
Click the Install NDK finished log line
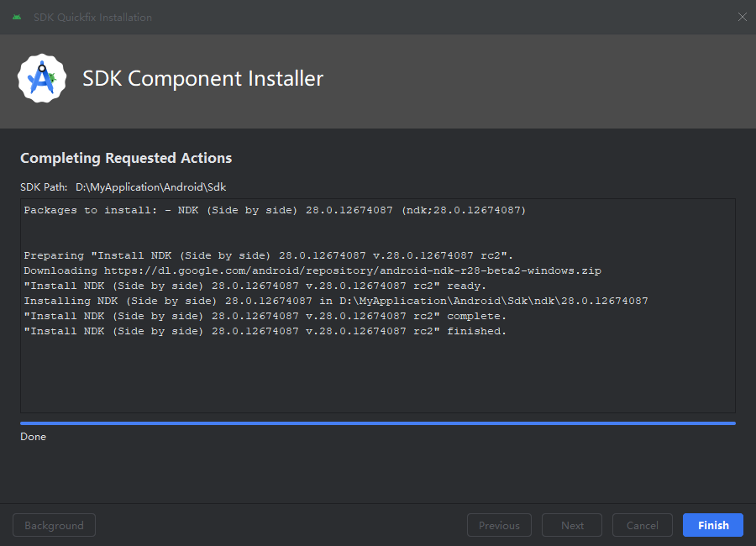click(265, 331)
